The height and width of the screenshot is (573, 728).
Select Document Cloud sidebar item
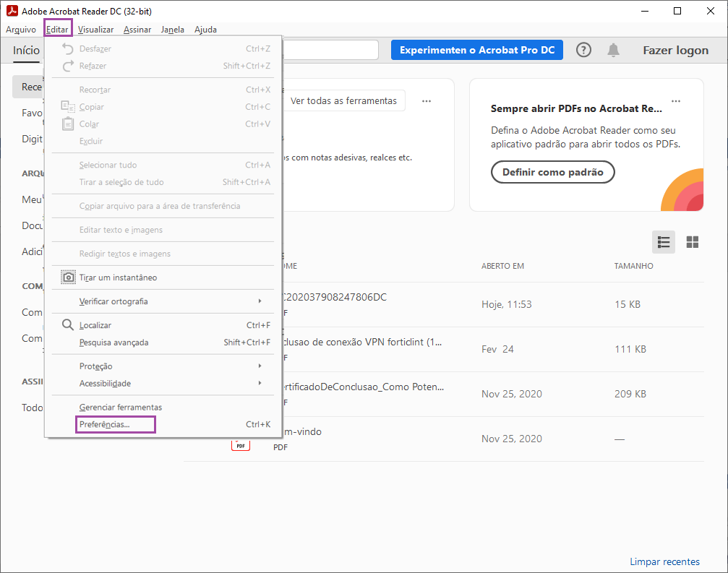pyautogui.click(x=32, y=225)
